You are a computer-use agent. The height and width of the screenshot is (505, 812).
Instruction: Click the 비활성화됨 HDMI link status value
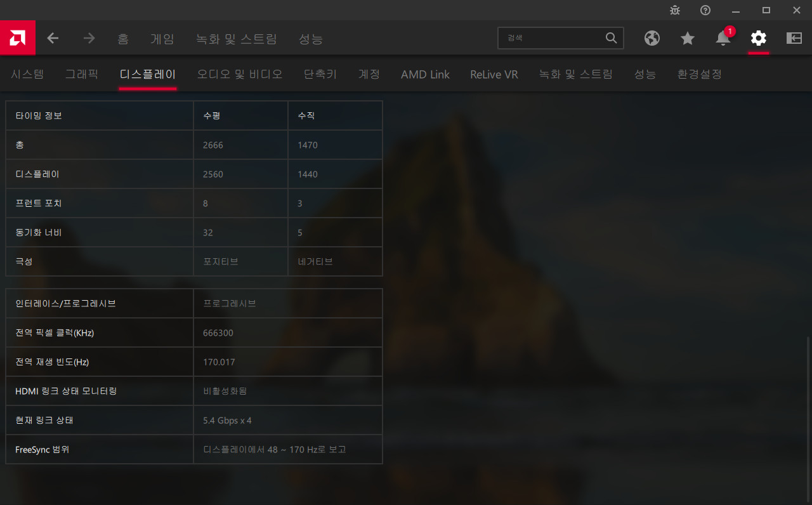tap(225, 391)
